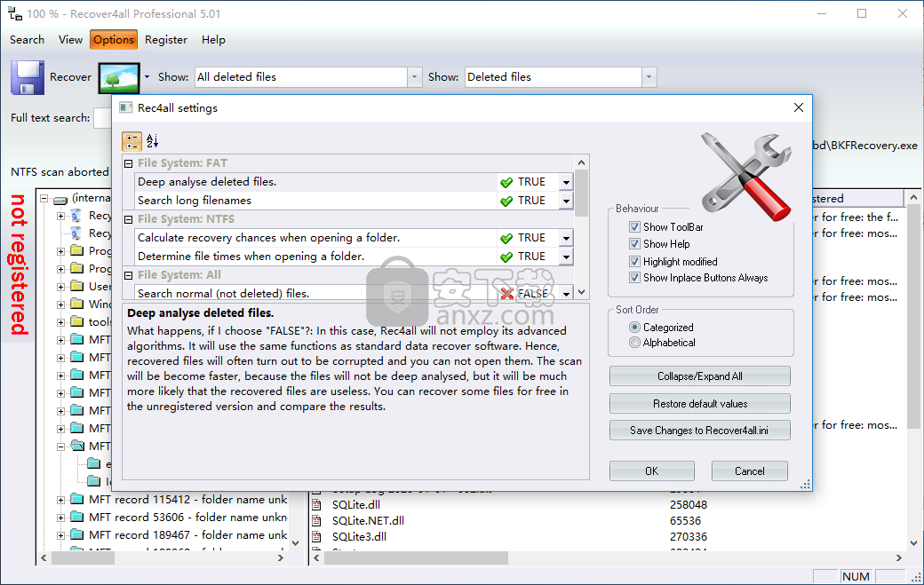Collapse the File System: FAT category
This screenshot has width=924, height=585.
pyautogui.click(x=129, y=163)
